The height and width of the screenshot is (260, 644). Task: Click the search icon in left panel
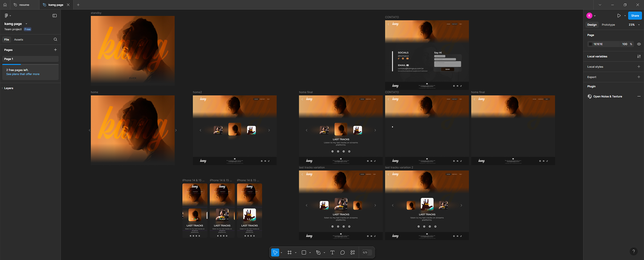(x=55, y=40)
